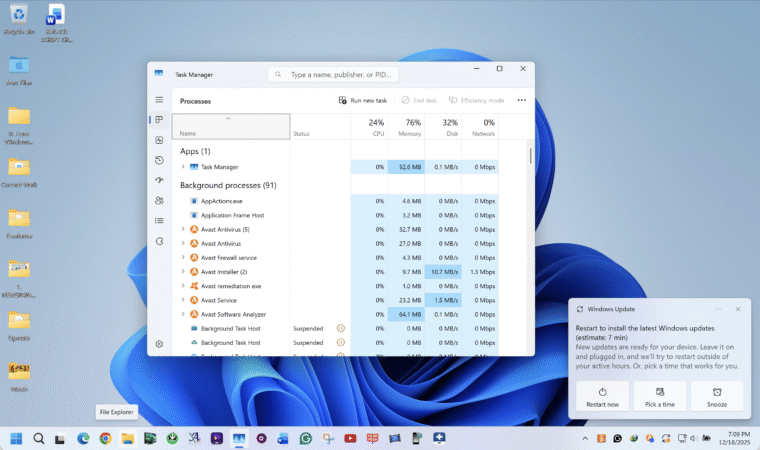The width and height of the screenshot is (760, 450).
Task: Open App history in the sidebar
Action: pyautogui.click(x=159, y=161)
